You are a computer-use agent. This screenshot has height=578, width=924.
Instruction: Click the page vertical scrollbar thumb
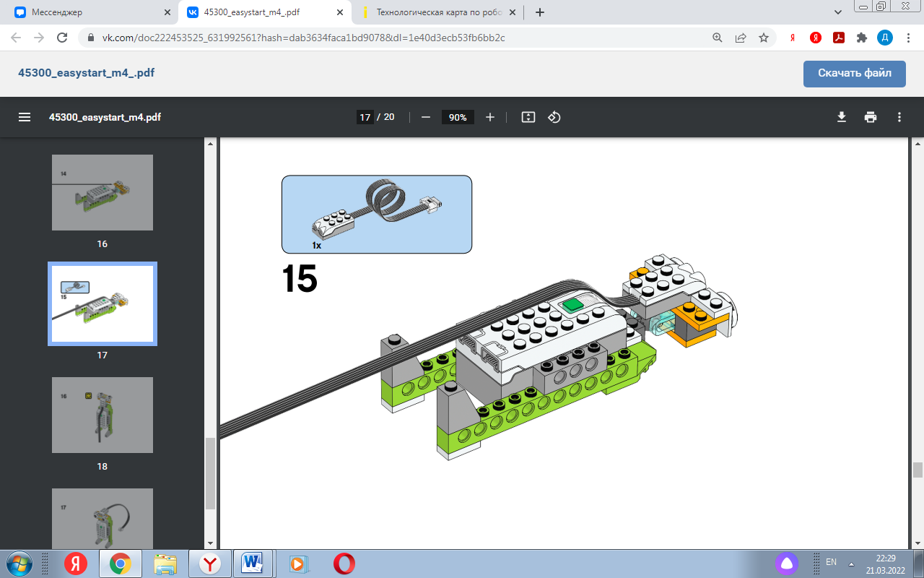918,470
